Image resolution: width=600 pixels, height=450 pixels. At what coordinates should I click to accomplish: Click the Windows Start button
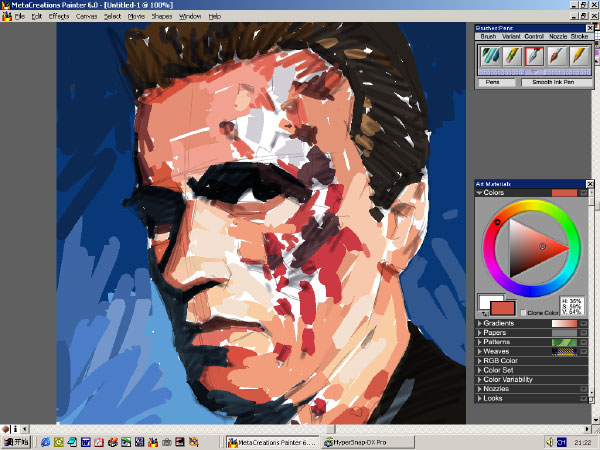16,442
